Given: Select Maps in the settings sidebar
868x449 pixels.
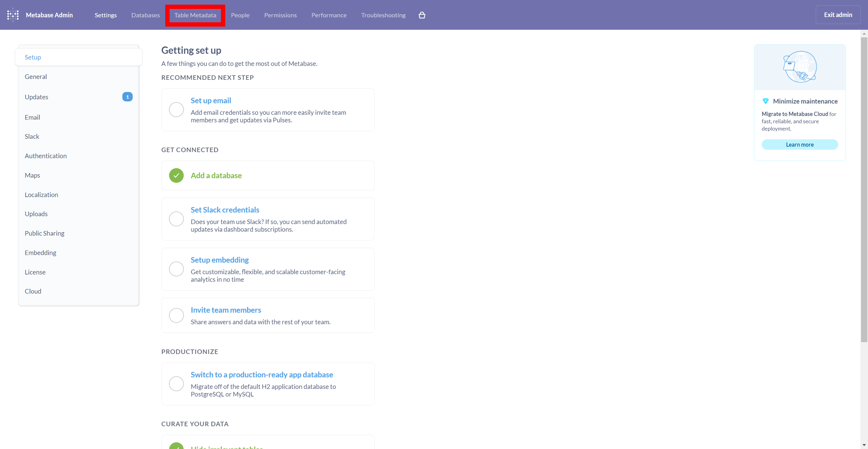Looking at the screenshot, I should tap(79, 175).
